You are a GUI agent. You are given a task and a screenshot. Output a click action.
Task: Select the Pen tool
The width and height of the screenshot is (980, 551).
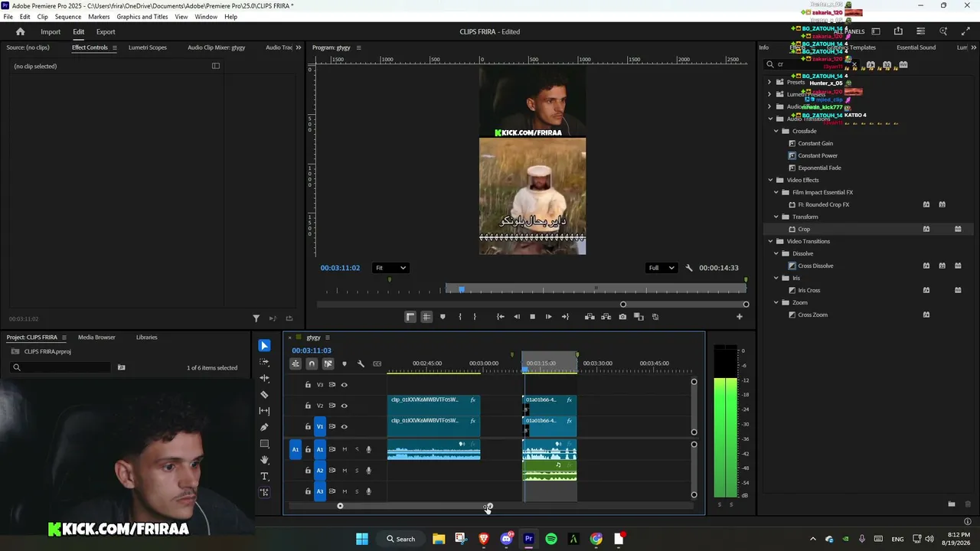click(264, 427)
